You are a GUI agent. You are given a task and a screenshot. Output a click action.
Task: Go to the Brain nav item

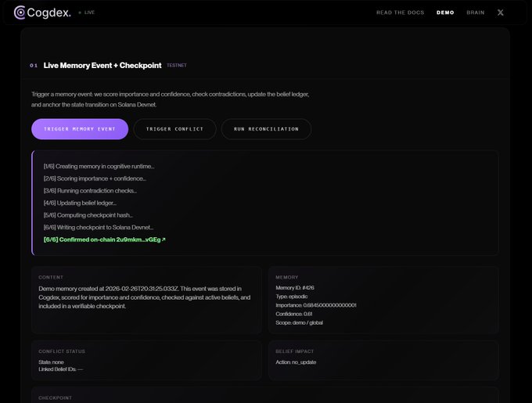476,13
